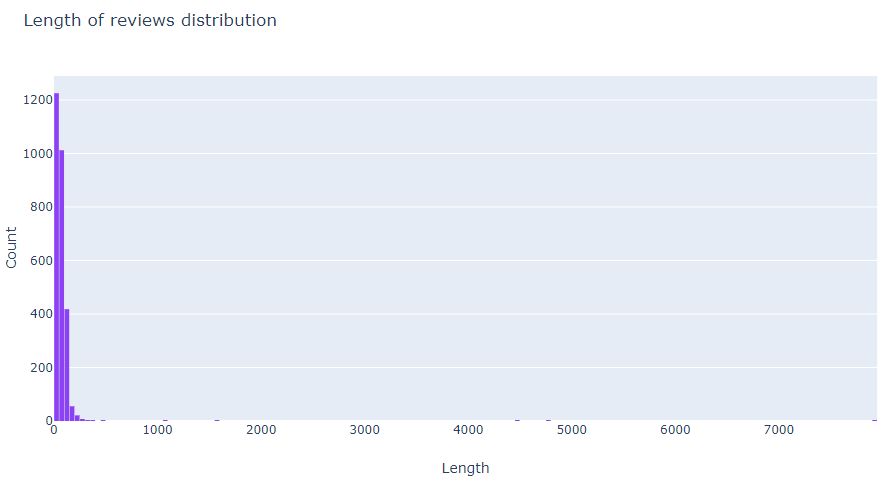This screenshot has height=483, width=894.
Task: Click the 1200 y-axis tick label
Action: [x=38, y=100]
